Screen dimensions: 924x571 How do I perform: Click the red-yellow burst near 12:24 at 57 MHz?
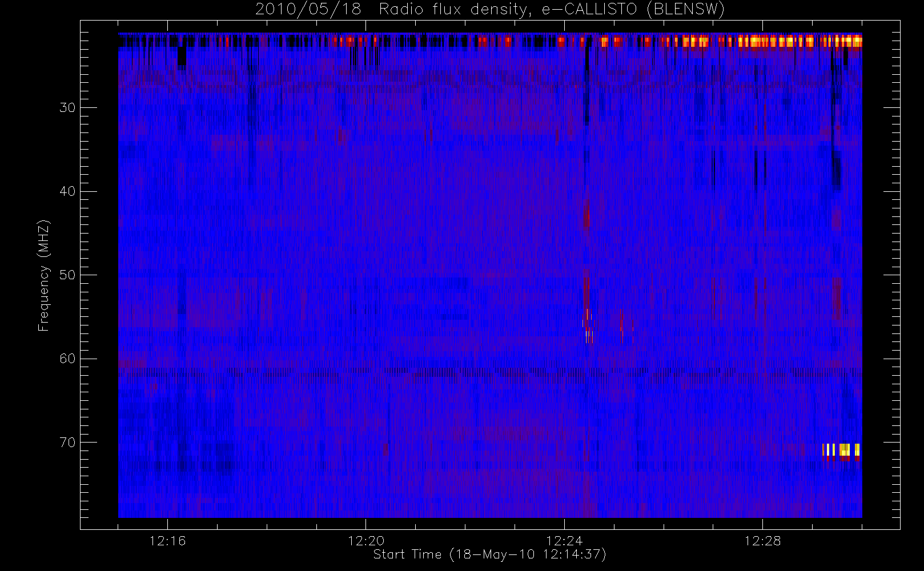point(588,327)
